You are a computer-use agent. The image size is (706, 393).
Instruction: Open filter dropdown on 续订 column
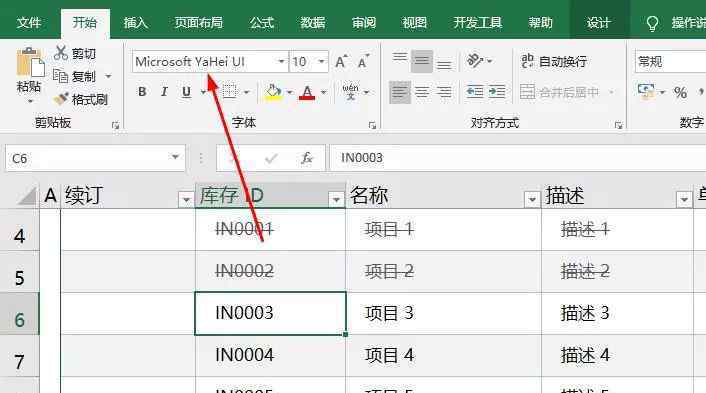[186, 199]
